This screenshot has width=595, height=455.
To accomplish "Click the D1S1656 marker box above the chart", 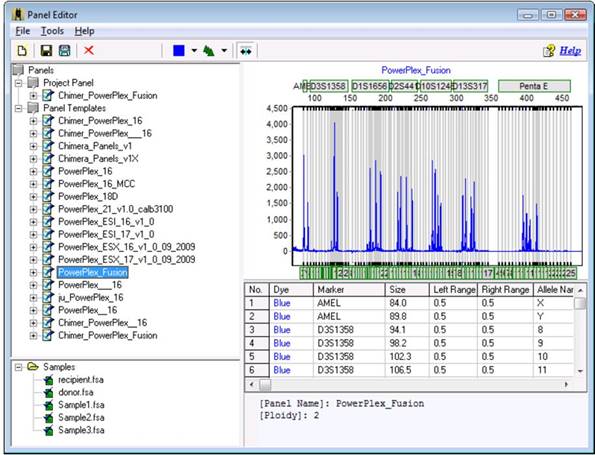I will pos(370,86).
